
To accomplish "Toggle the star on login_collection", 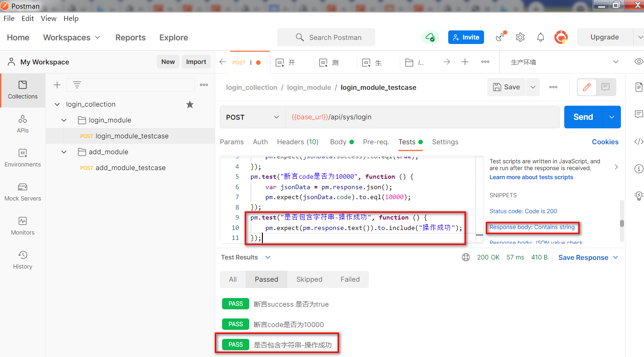I will (190, 104).
